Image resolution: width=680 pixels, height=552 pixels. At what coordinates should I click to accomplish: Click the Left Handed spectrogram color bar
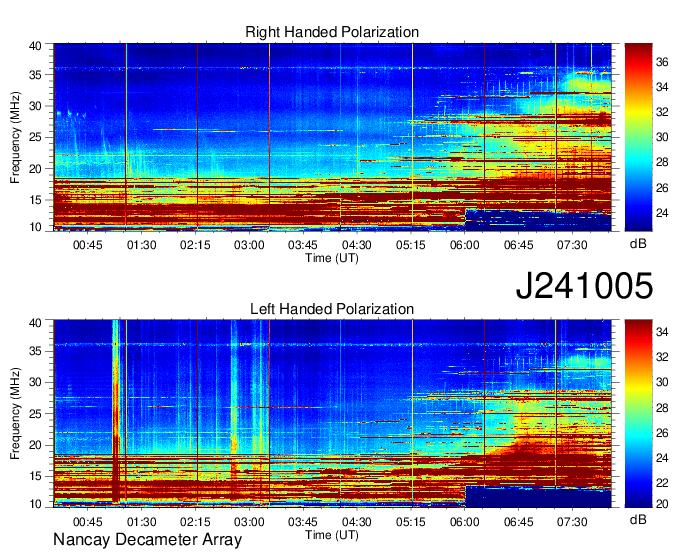point(638,414)
